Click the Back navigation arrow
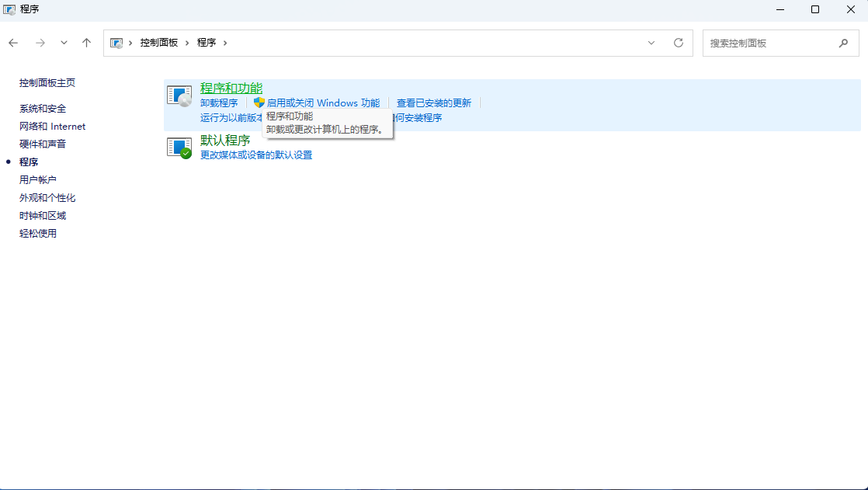The height and width of the screenshot is (490, 868). pyautogui.click(x=13, y=43)
